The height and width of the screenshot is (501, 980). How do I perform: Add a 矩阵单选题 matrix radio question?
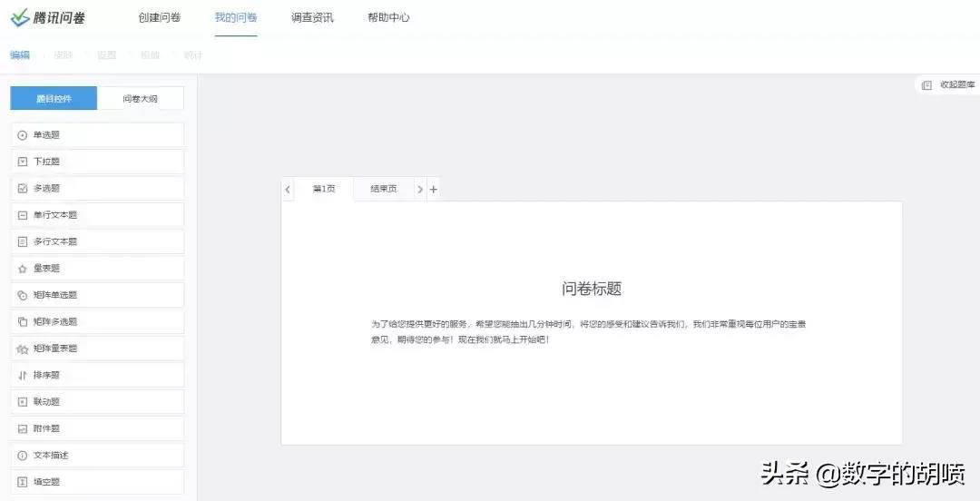click(97, 295)
